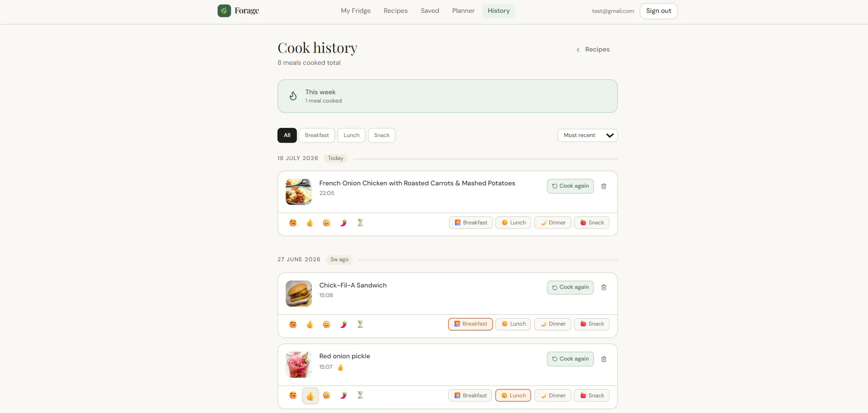Click the Today date badge
The width and height of the screenshot is (868, 413).
[x=335, y=158]
